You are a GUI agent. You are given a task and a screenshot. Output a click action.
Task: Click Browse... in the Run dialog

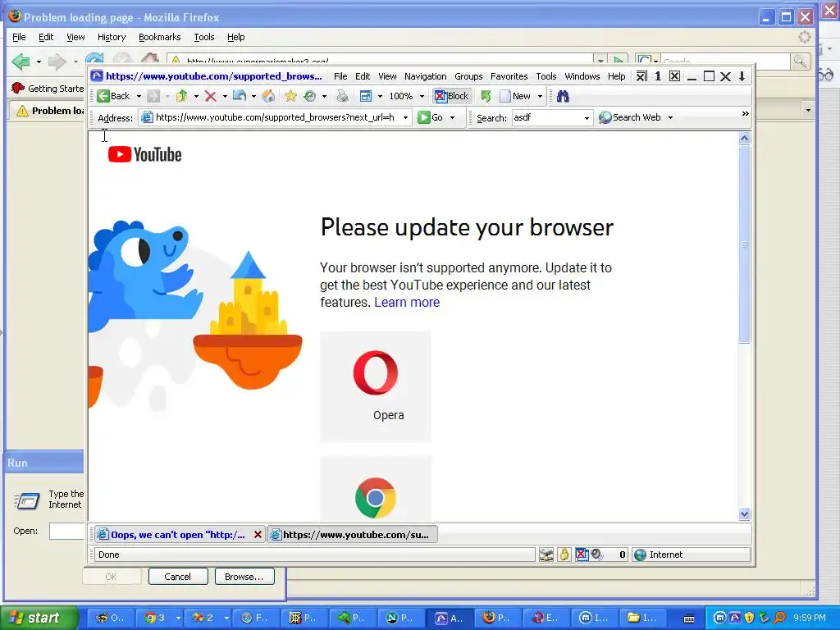tap(244, 577)
